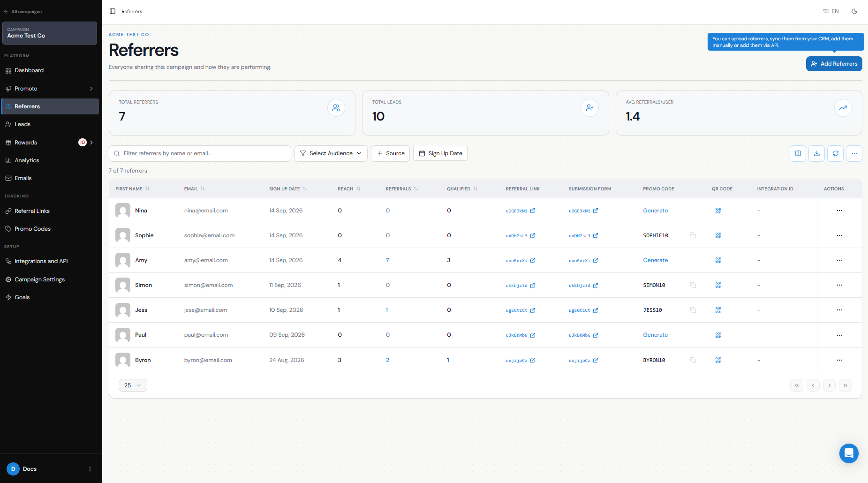
Task: Open the EN language selector
Action: (831, 11)
